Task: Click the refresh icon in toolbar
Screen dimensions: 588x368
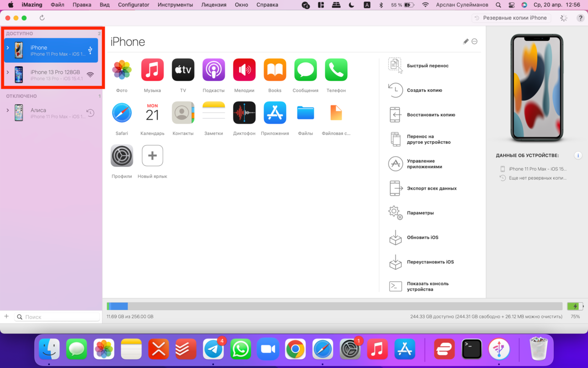Action: (42, 18)
